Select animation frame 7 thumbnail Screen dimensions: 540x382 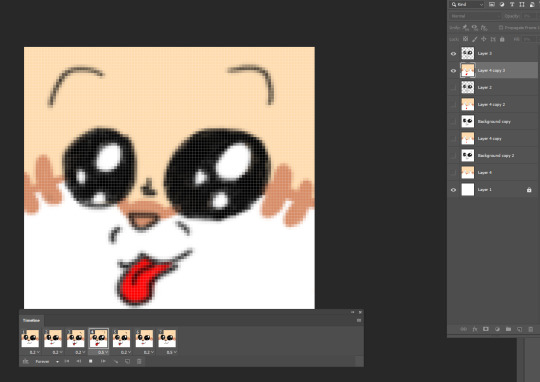pos(167,338)
